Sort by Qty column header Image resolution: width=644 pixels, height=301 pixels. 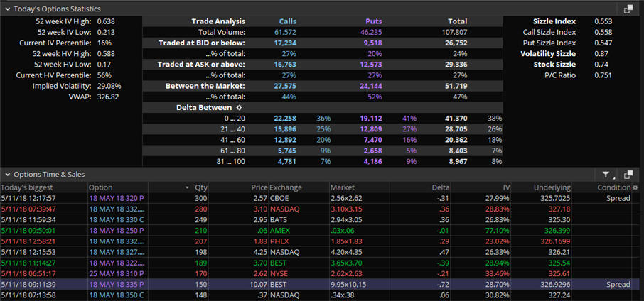click(x=200, y=187)
